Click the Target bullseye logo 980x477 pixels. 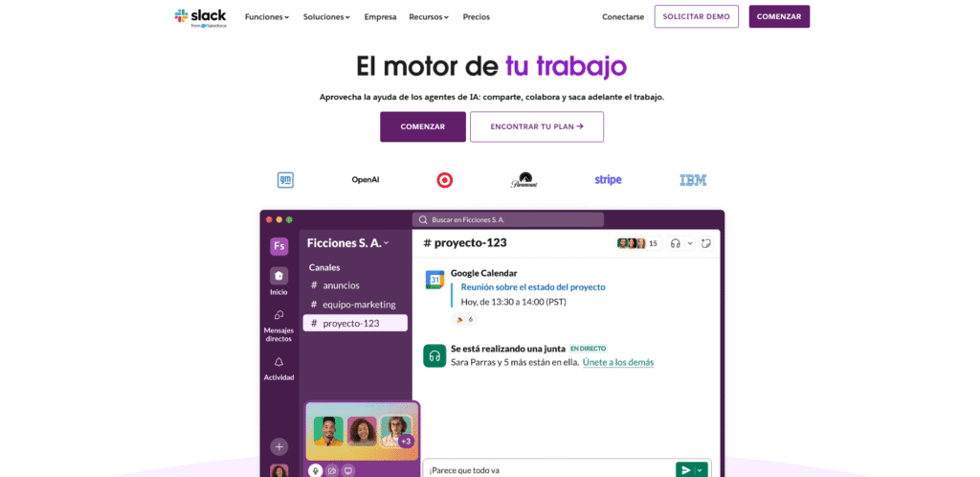444,180
